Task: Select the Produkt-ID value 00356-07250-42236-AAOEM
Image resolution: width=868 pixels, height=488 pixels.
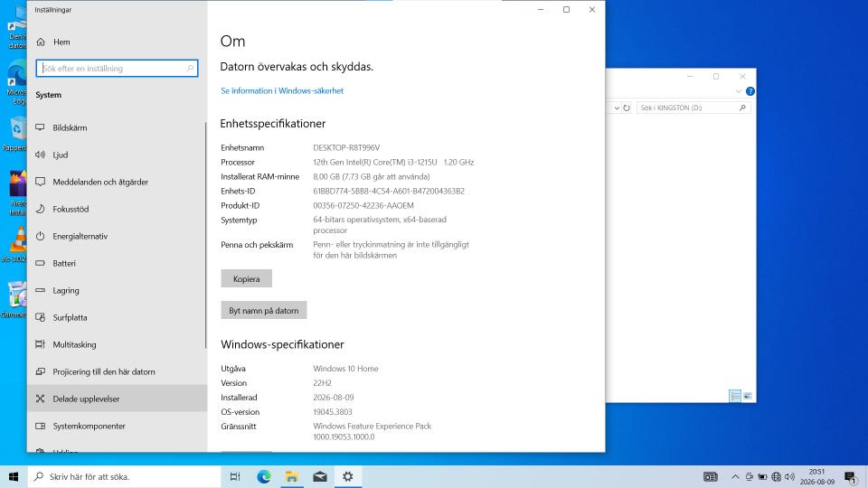Action: 363,205
